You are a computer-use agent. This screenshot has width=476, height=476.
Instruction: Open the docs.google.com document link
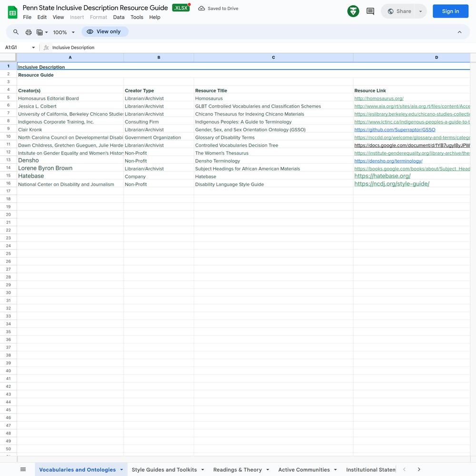412,145
